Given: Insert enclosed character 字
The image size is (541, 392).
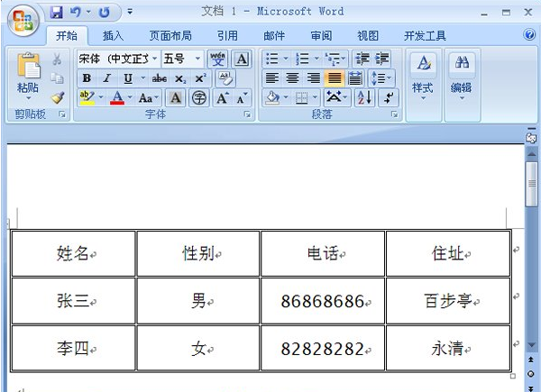Looking at the screenshot, I should [x=199, y=98].
